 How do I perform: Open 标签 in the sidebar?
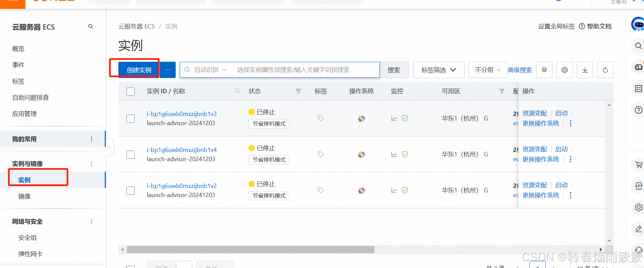tap(18, 81)
